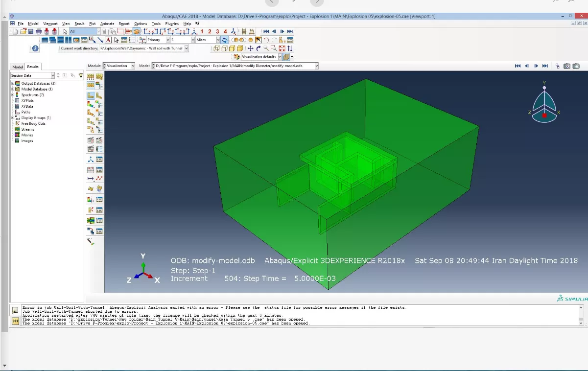The height and width of the screenshot is (371, 588).
Task: Select Movies in results tree
Action: pyautogui.click(x=27, y=135)
